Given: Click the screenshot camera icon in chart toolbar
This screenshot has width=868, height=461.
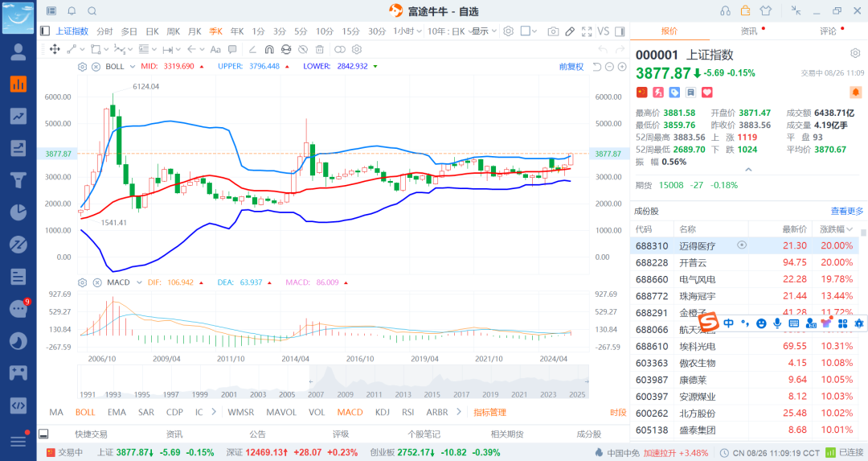Looking at the screenshot, I should click(x=553, y=31).
